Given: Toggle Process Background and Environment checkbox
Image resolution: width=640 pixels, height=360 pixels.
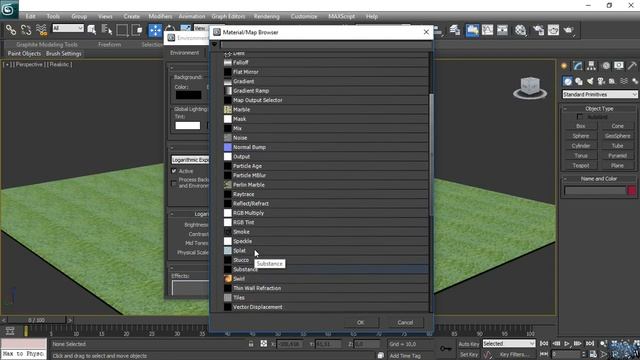Looking at the screenshot, I should [174, 183].
